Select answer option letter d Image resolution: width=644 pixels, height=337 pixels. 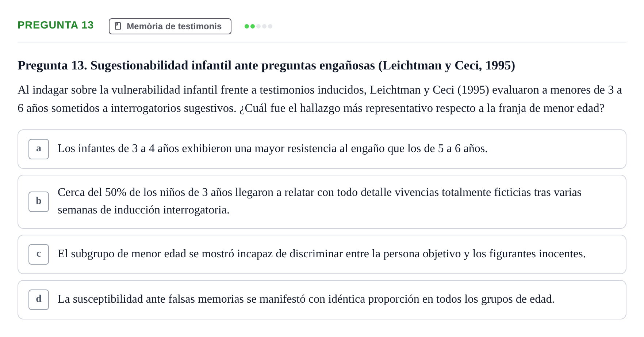(39, 300)
